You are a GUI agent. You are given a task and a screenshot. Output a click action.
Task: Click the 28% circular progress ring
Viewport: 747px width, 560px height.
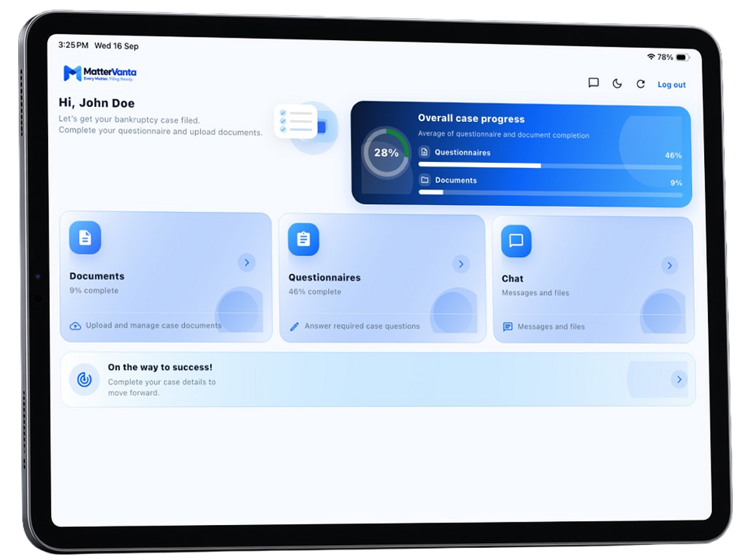point(386,153)
